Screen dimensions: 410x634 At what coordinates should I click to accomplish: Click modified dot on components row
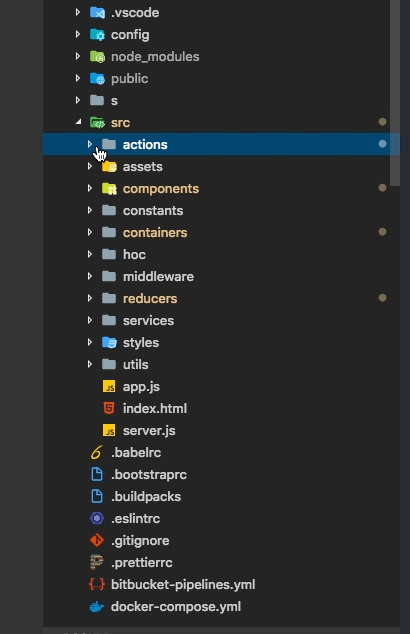pyautogui.click(x=382, y=188)
